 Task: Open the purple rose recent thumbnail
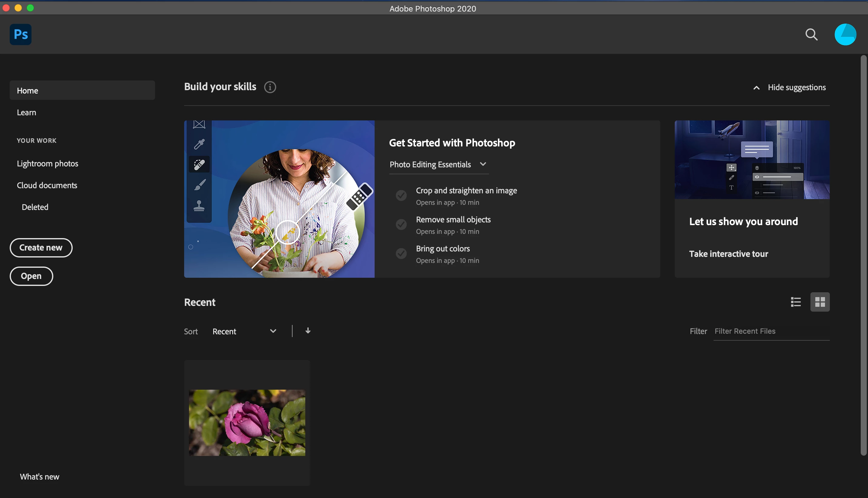(x=247, y=422)
